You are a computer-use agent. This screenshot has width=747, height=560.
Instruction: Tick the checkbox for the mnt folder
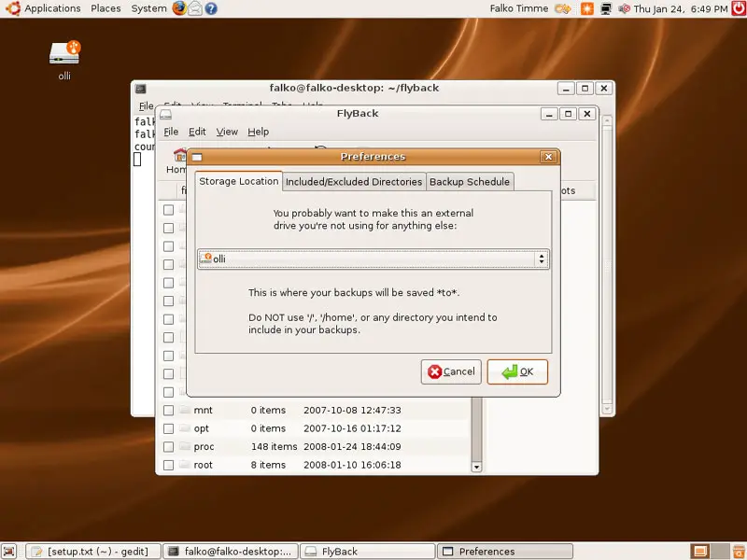pos(168,410)
